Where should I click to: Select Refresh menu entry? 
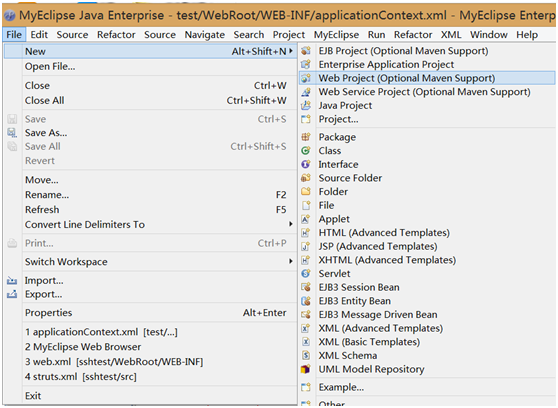(x=151, y=209)
